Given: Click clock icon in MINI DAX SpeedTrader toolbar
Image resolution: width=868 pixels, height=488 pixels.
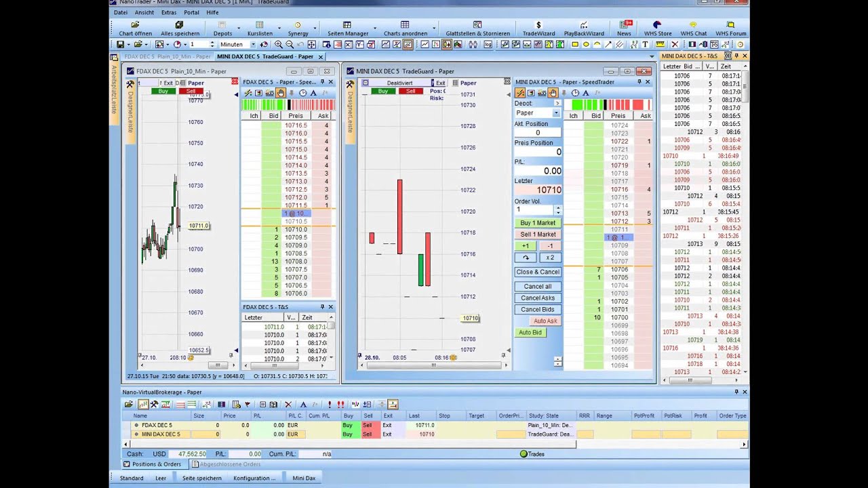Looking at the screenshot, I should coord(575,93).
